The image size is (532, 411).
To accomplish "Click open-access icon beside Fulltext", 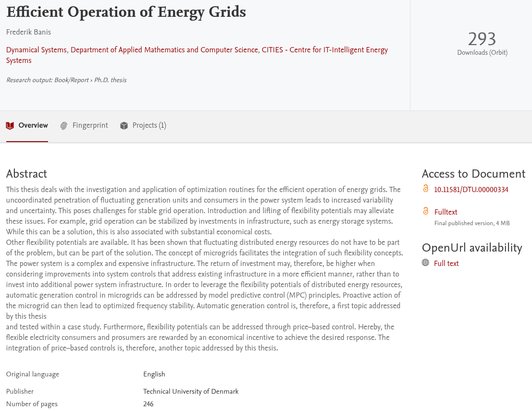I will coord(426,211).
